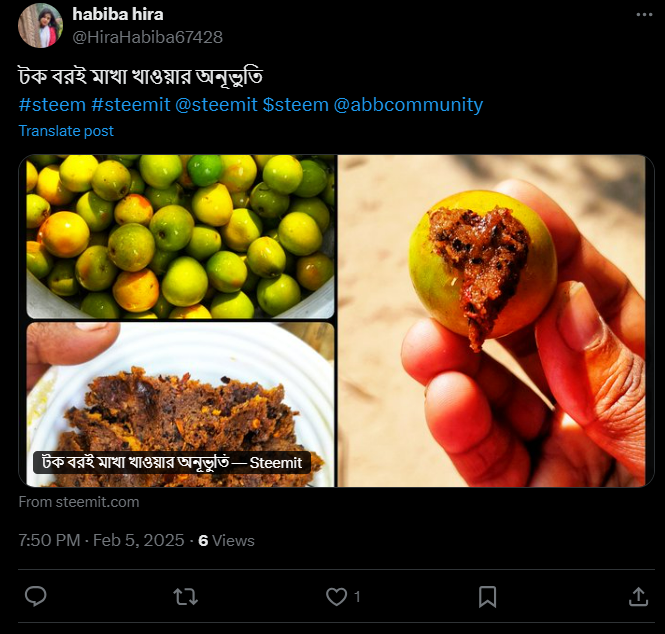Click the habiba hira display name
665x634 pixels.
coord(118,14)
